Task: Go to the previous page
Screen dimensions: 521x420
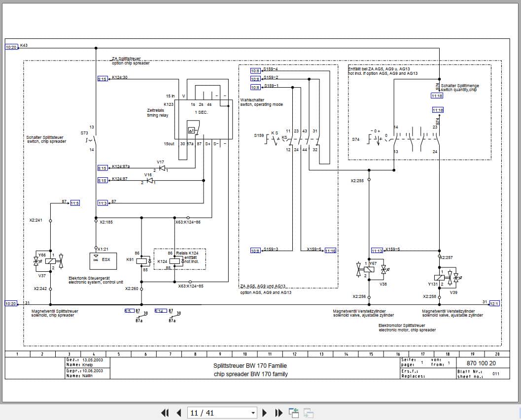Action: tap(179, 413)
